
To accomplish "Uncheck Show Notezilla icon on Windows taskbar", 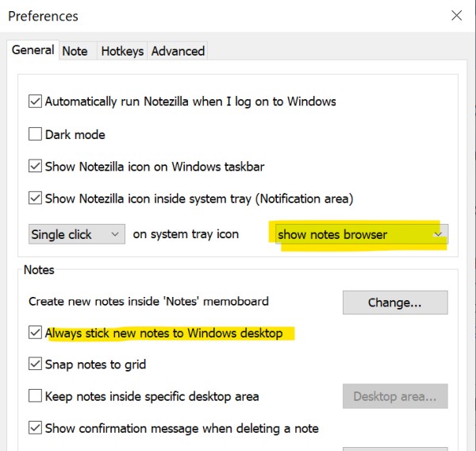I will (35, 167).
